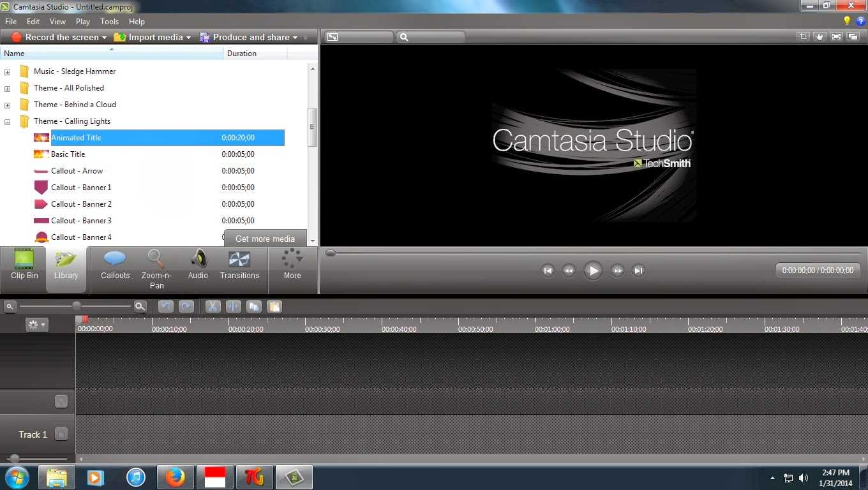Open the Audio tool
This screenshot has width=868, height=490.
pos(198,265)
